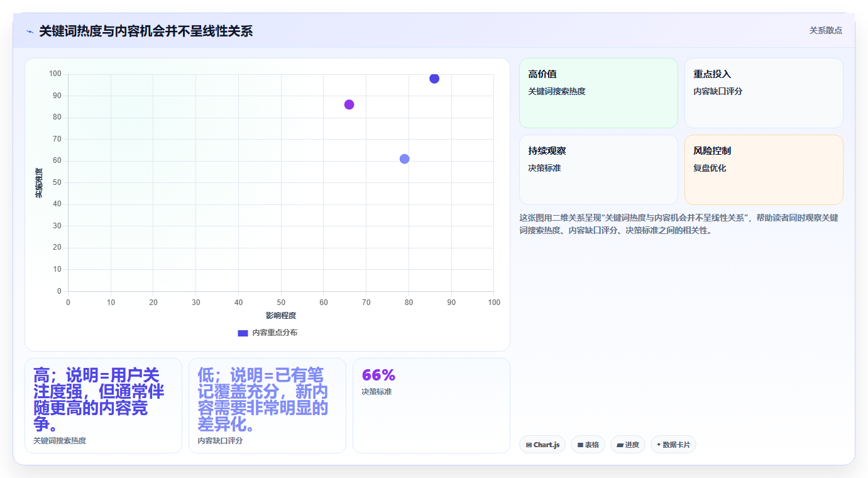Toggle the 内容重点分布 legend color box
Image resolution: width=868 pixels, height=478 pixels.
coord(243,333)
